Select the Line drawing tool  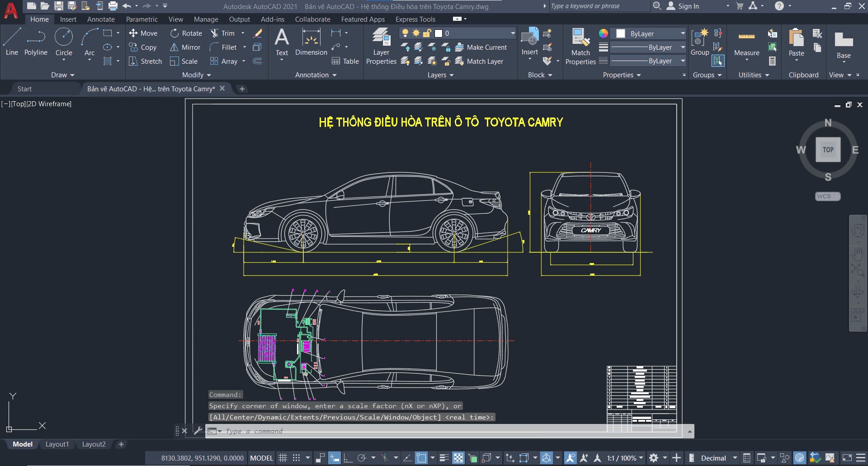click(x=12, y=42)
